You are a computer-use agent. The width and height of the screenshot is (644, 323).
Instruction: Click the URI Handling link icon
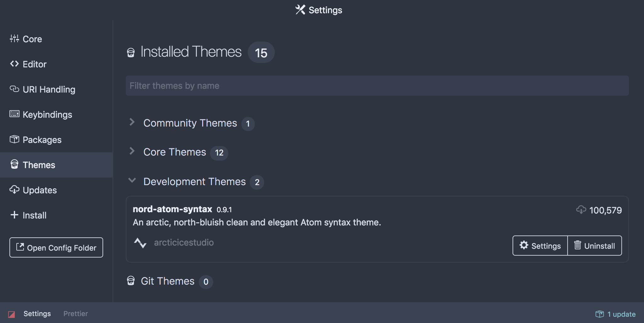click(14, 89)
